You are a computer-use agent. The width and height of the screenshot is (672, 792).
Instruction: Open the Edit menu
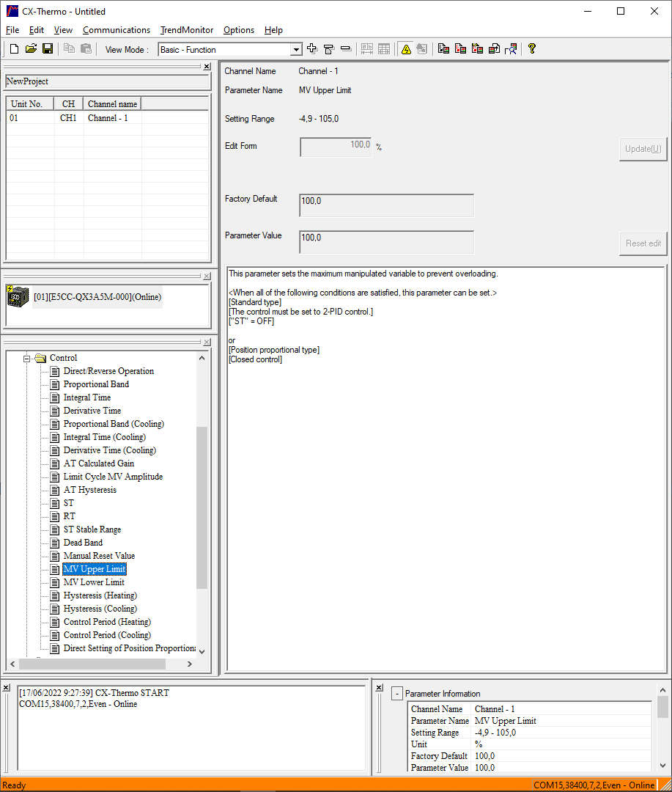37,30
